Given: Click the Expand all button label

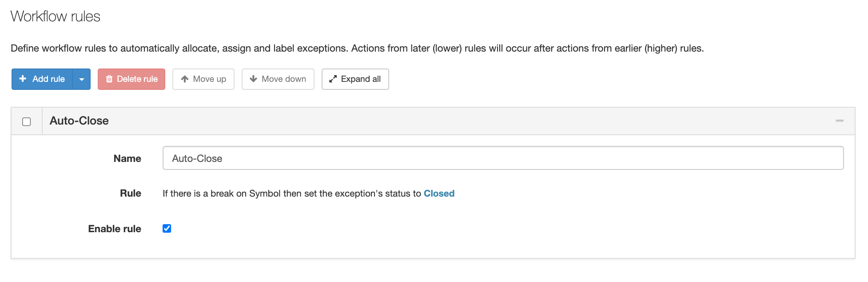Looking at the screenshot, I should 361,79.
